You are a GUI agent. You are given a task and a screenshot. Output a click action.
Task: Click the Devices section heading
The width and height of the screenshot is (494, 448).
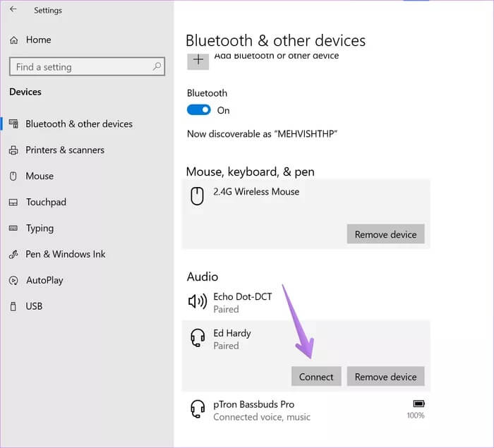tap(25, 92)
